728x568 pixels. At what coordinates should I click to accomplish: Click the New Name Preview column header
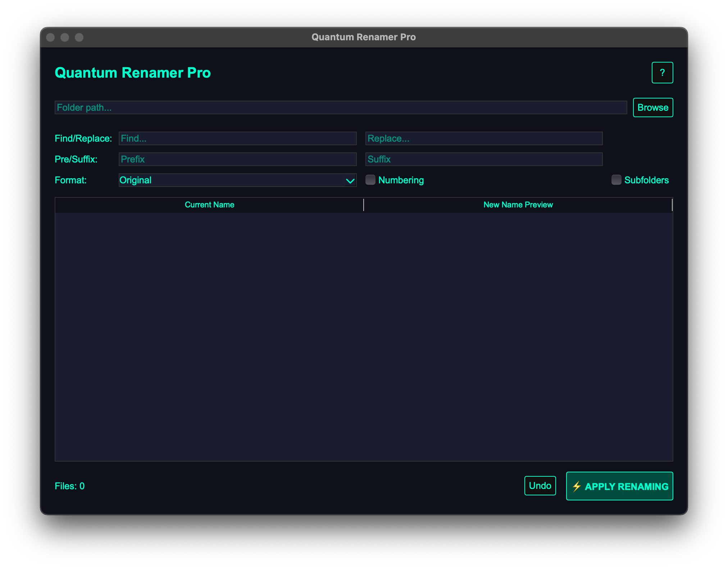(x=518, y=205)
